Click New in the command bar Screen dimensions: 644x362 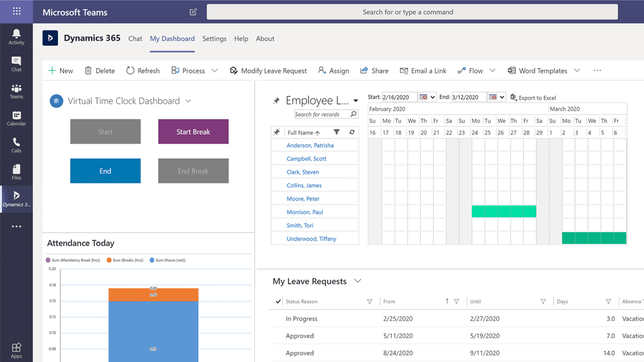click(60, 71)
